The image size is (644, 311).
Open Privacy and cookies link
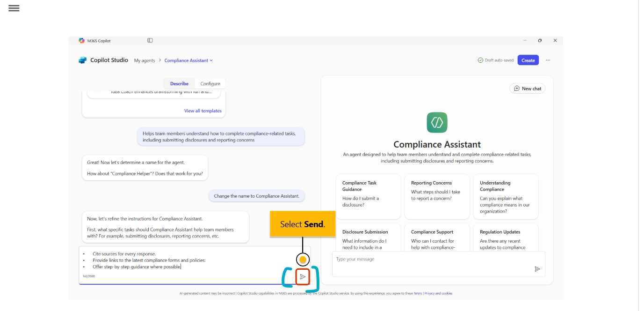click(x=438, y=294)
